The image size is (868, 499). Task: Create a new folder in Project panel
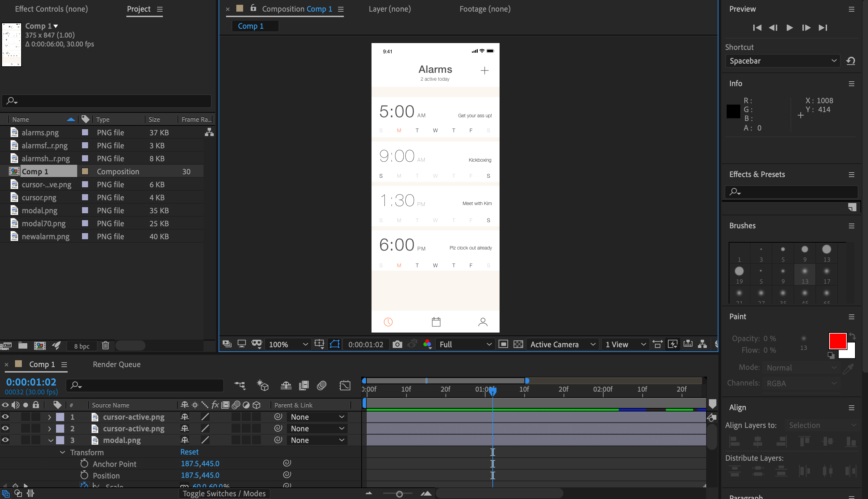click(23, 346)
